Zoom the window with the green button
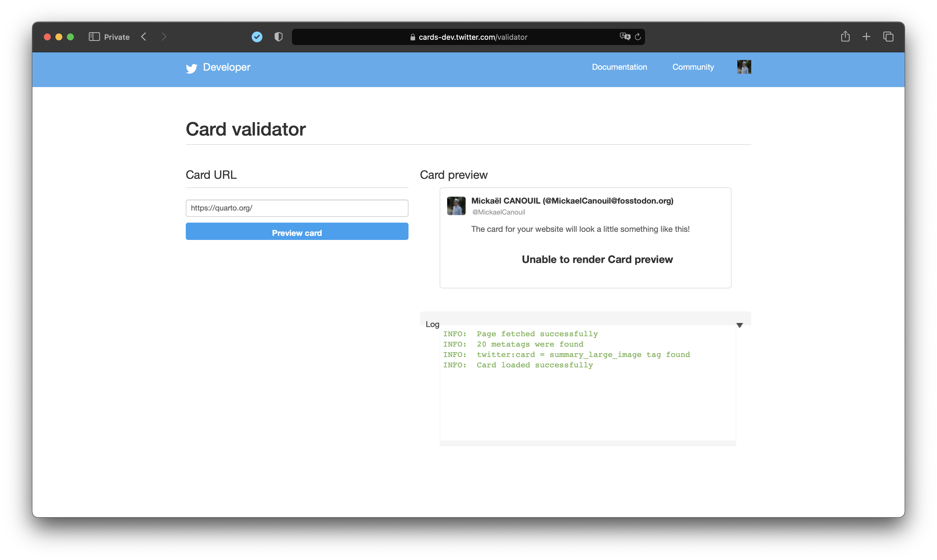 click(x=70, y=37)
